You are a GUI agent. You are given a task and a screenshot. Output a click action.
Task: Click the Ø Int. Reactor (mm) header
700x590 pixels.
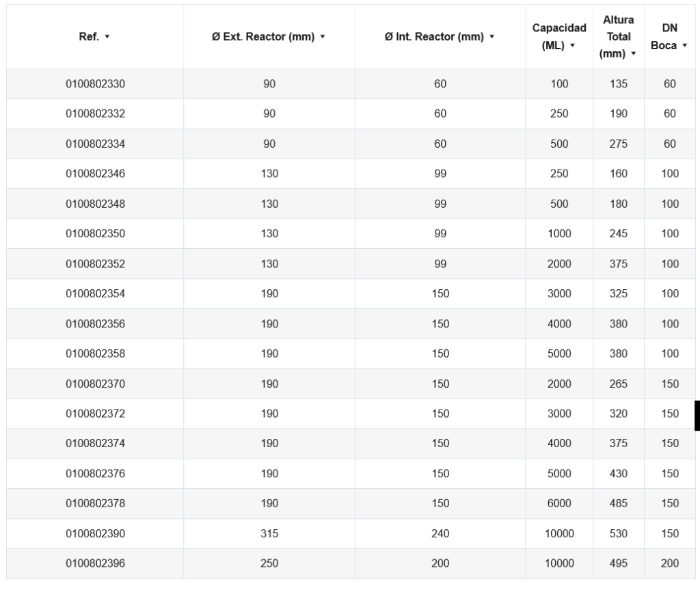pyautogui.click(x=435, y=37)
